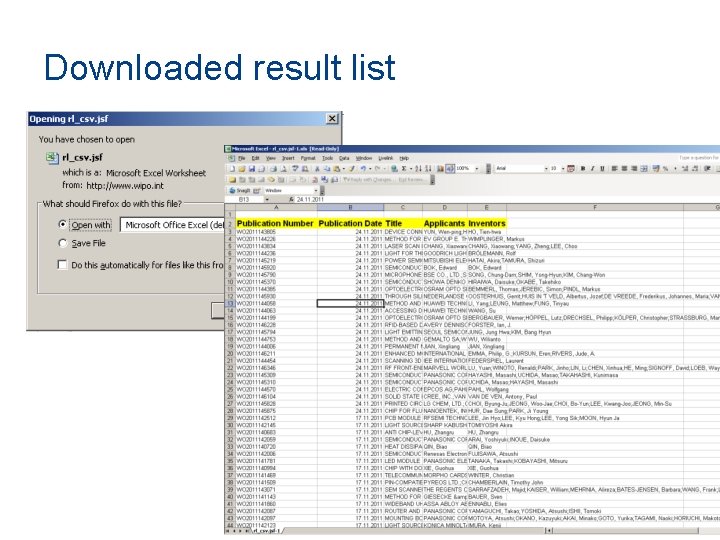Click the SnagIt capture icon
The width and height of the screenshot is (720, 540).
[x=232, y=191]
